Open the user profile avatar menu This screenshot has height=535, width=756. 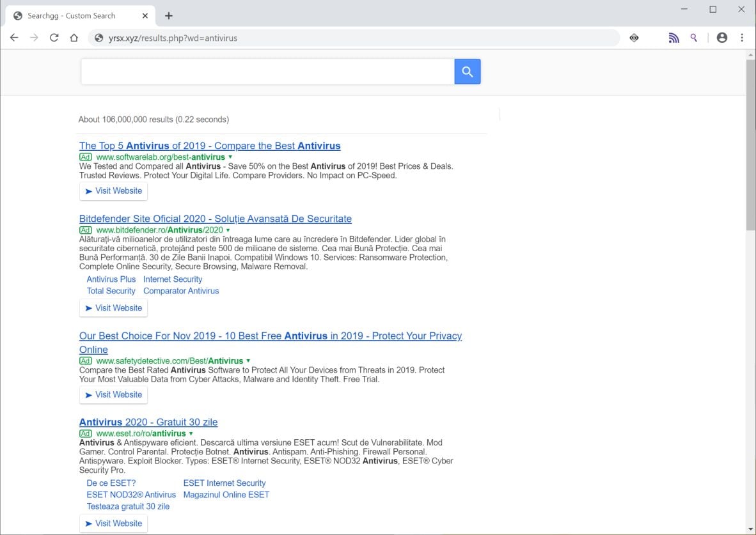pyautogui.click(x=721, y=38)
